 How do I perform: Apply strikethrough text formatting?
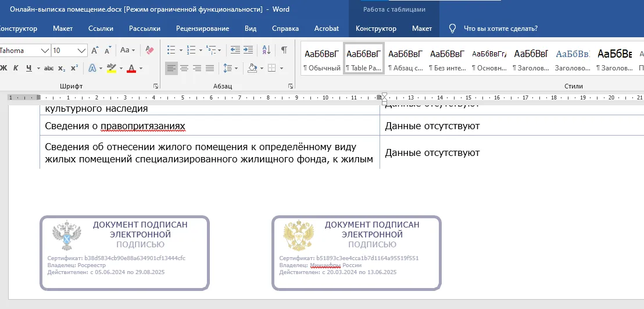(49, 69)
